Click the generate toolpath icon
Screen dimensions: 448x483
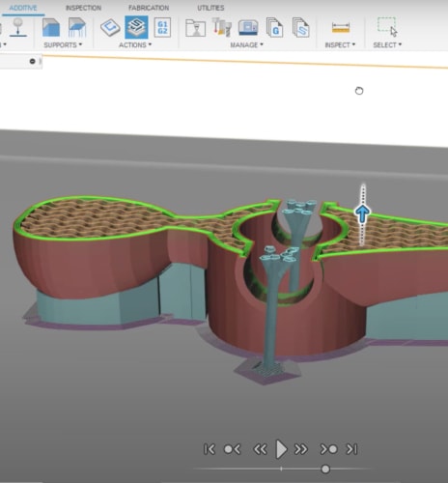(x=110, y=27)
